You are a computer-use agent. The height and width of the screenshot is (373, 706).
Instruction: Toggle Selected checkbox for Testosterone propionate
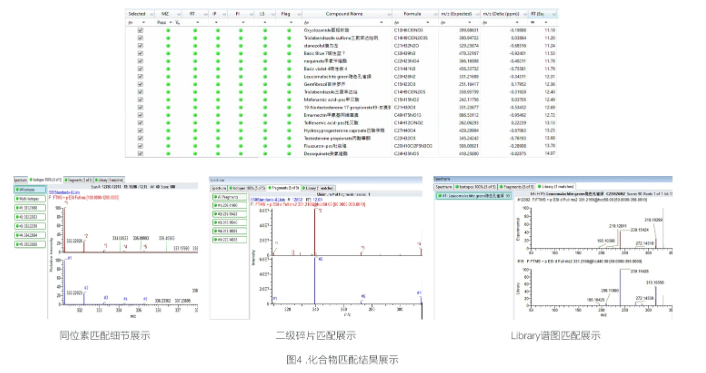click(140, 138)
